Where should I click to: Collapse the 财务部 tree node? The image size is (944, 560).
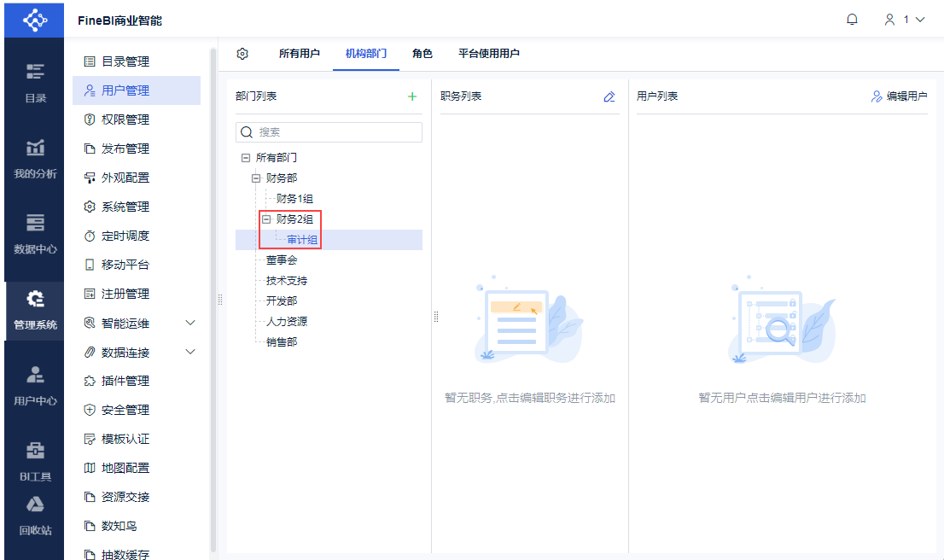tap(256, 178)
